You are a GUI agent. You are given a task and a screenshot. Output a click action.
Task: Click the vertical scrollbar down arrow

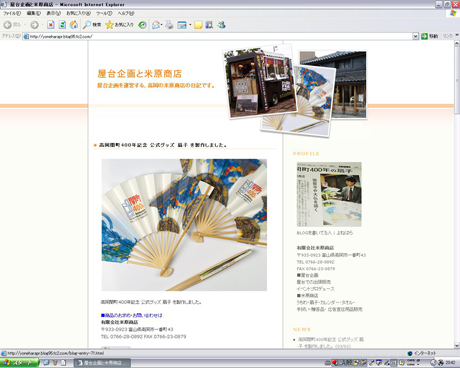[457, 345]
